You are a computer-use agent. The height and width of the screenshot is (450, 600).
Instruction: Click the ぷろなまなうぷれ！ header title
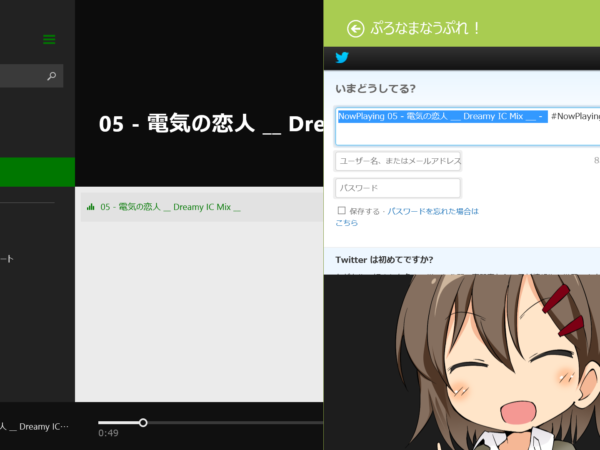[425, 28]
